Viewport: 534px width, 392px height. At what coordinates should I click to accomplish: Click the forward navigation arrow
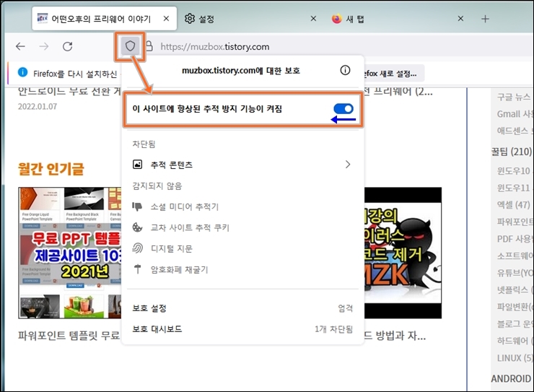point(44,46)
